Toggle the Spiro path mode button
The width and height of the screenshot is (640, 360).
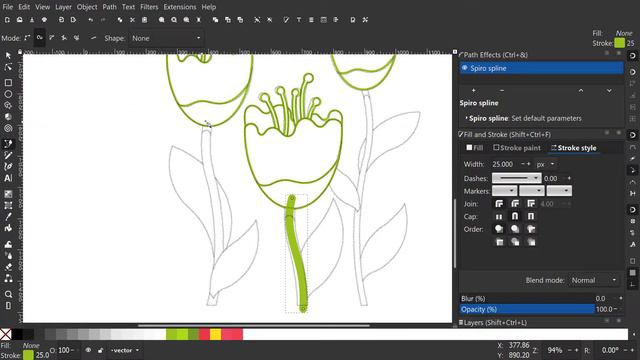tap(40, 38)
